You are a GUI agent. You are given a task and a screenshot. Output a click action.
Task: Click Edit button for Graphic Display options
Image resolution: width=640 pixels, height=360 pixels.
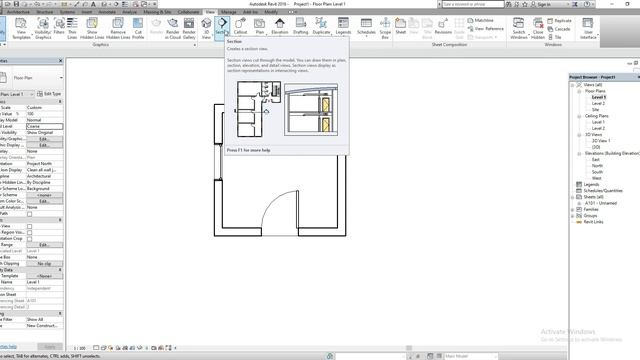44,145
